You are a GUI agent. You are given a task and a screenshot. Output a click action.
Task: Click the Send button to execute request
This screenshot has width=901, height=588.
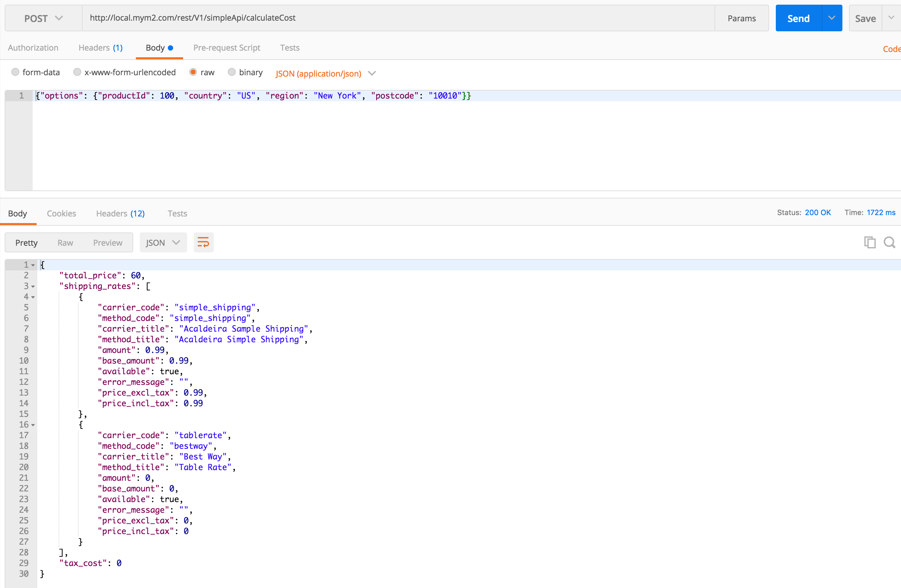(798, 18)
